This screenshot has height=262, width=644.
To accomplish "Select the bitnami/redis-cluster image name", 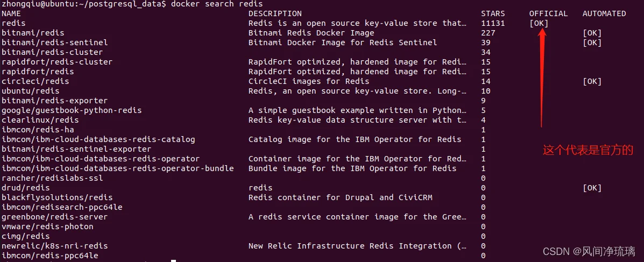I will [x=52, y=52].
